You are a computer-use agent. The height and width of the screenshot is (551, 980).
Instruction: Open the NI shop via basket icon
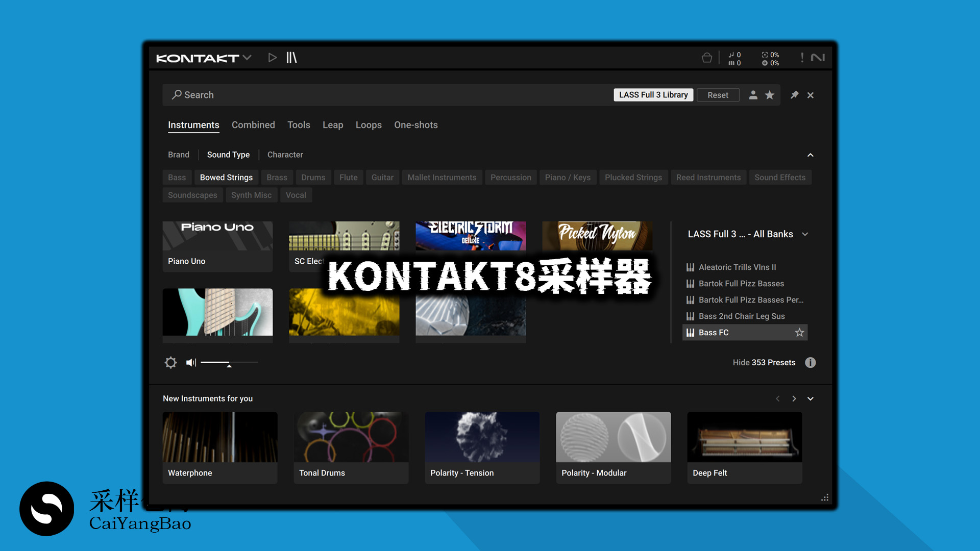pos(707,57)
